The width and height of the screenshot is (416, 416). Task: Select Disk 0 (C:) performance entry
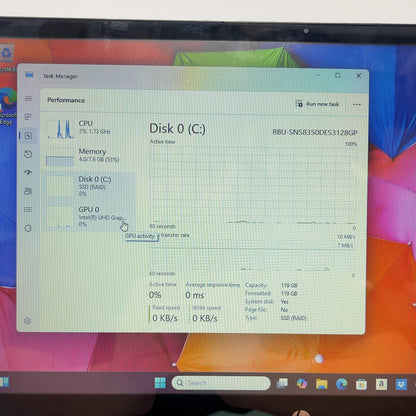click(x=90, y=186)
